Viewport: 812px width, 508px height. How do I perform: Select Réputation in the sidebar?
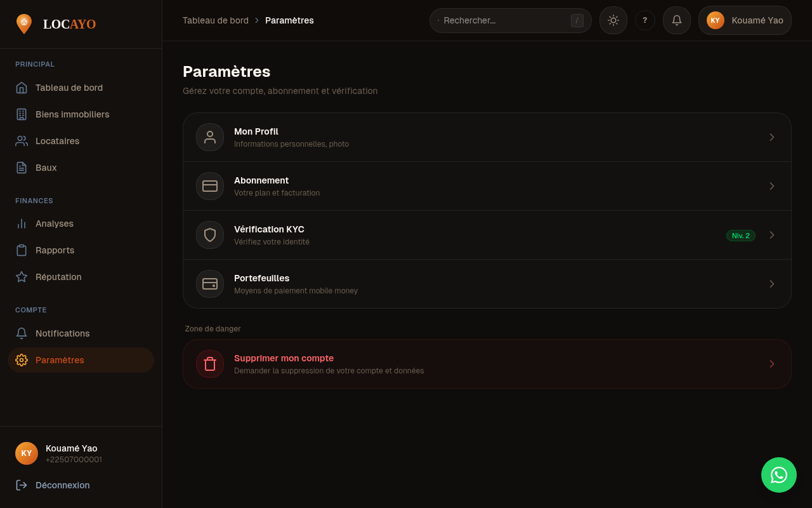click(x=58, y=277)
